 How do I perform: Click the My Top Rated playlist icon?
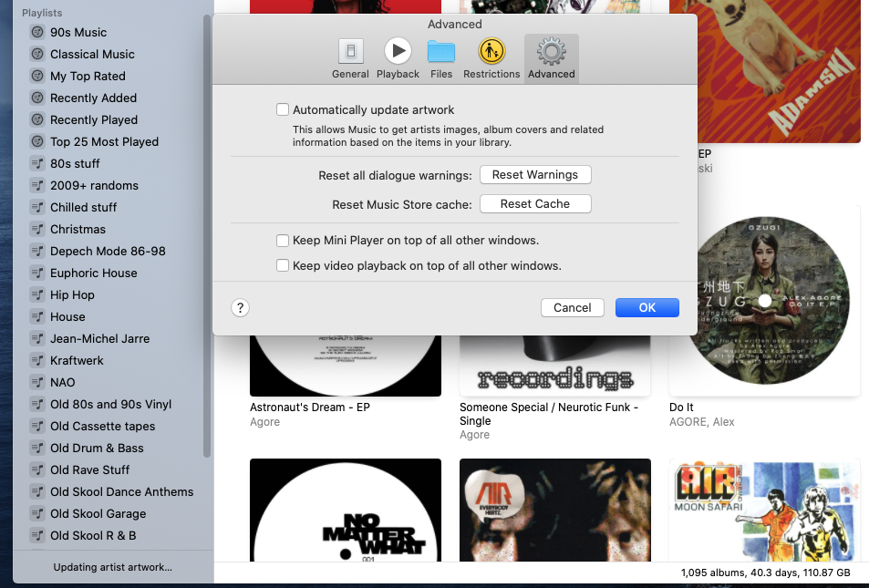tap(37, 76)
